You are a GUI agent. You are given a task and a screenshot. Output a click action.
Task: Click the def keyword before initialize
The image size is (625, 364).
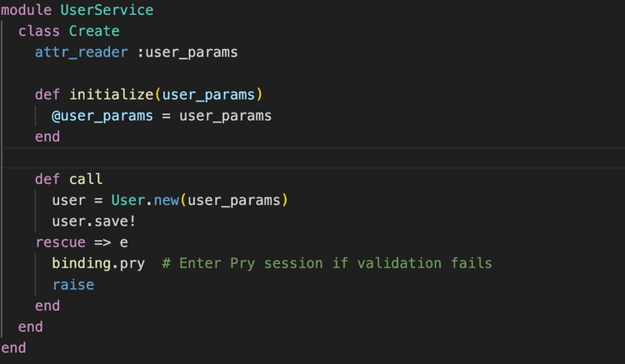[47, 94]
